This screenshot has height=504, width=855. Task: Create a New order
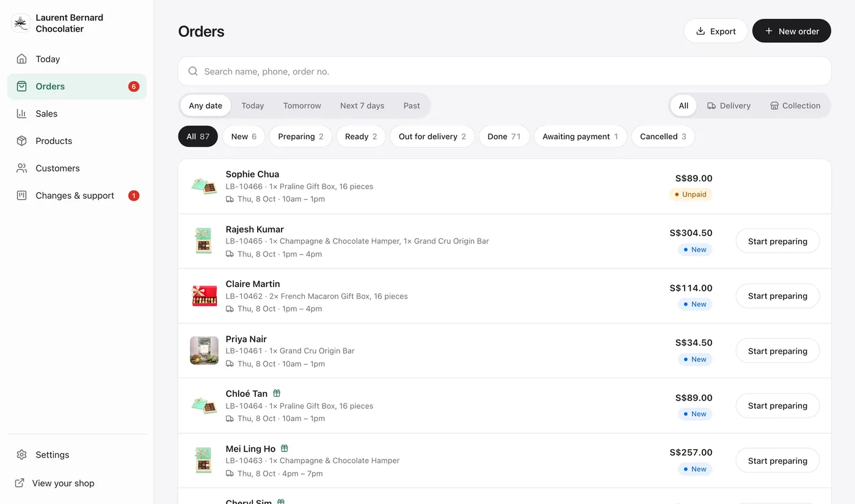[x=791, y=31]
